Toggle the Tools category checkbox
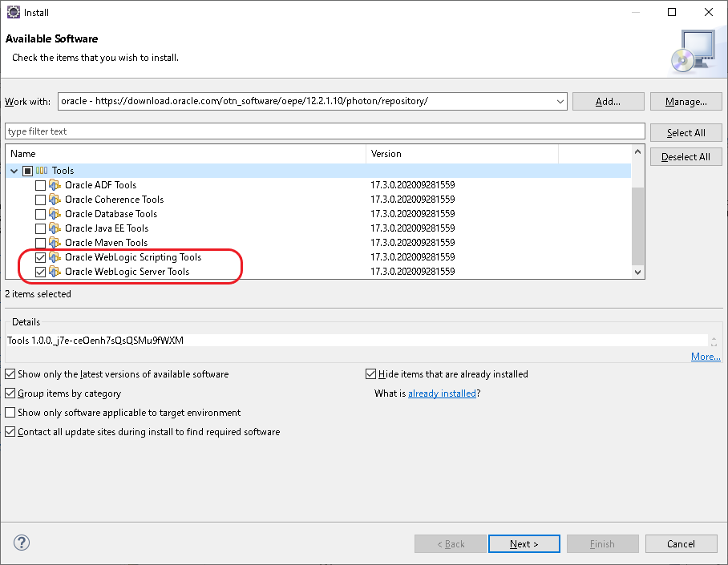This screenshot has width=728, height=565. point(27,171)
